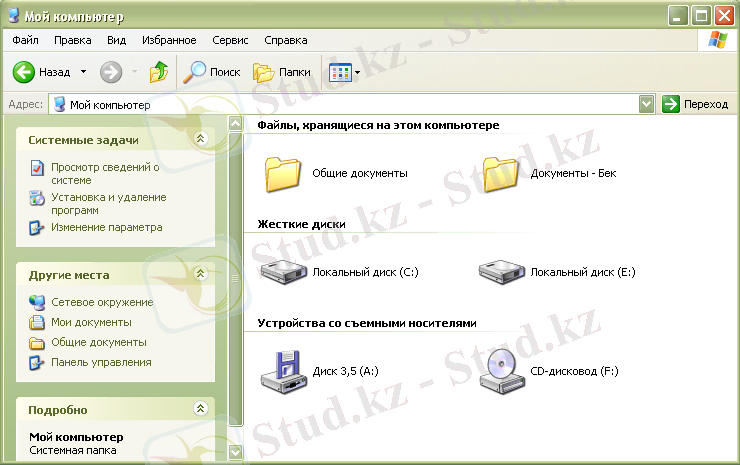Click the grey Forward arrow icon

[111, 72]
